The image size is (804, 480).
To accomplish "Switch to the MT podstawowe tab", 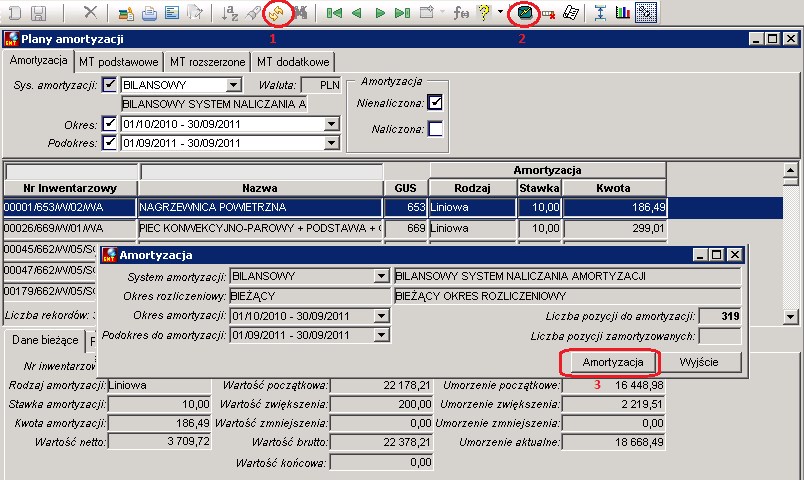I will [118, 62].
